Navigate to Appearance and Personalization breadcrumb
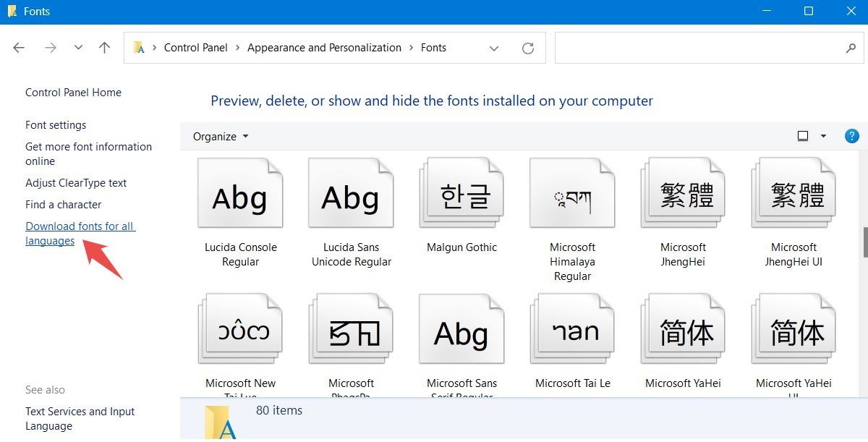The image size is (868, 442). click(x=324, y=47)
